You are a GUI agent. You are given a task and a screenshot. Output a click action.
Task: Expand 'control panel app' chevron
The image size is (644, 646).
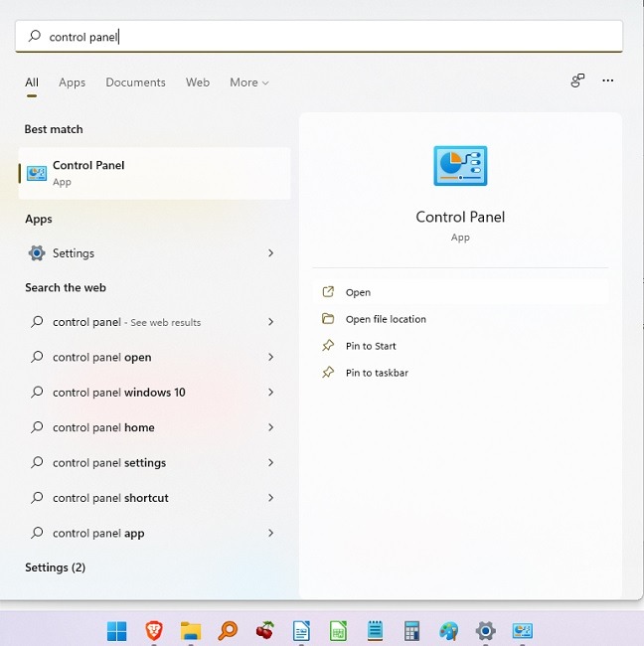click(270, 533)
